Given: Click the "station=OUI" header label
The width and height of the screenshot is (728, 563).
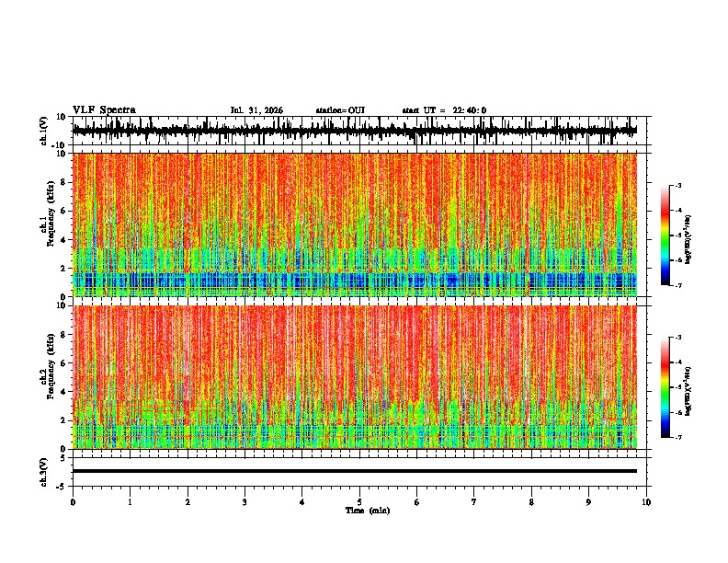Looking at the screenshot, I should 340,110.
